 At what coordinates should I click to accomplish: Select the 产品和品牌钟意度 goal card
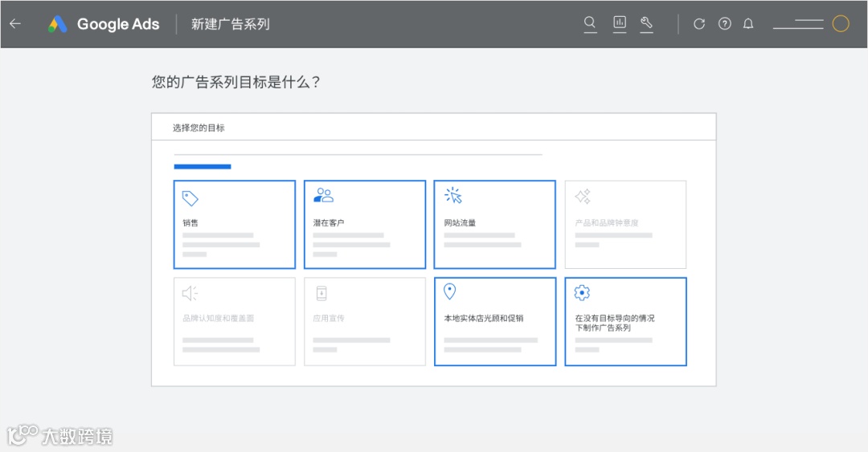[x=625, y=225]
